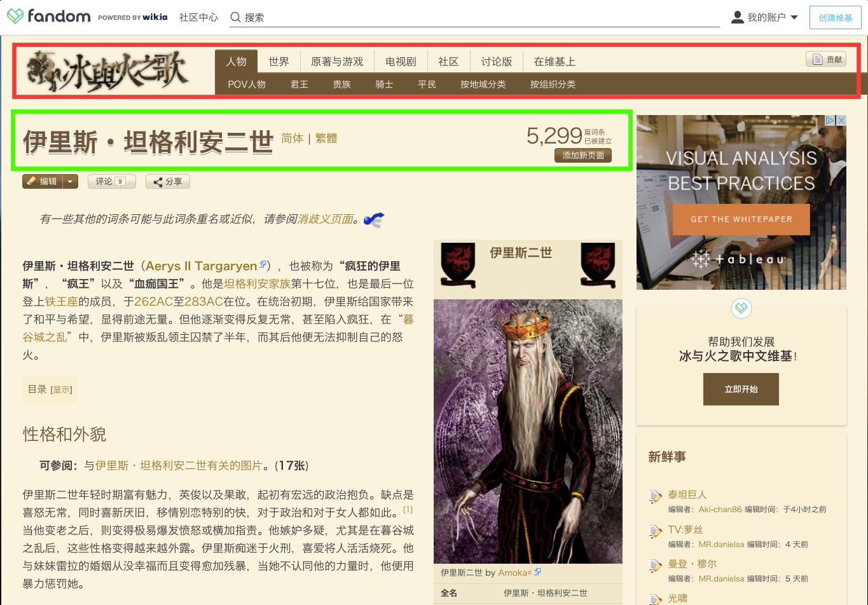Select the 在维基上 tab
Image resolution: width=868 pixels, height=605 pixels.
[x=555, y=62]
